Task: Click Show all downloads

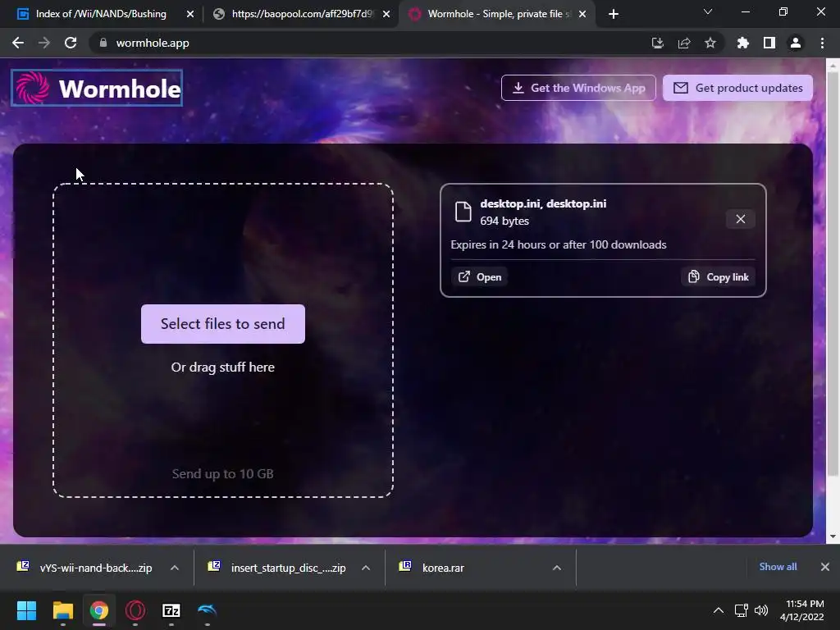Action: click(x=778, y=567)
